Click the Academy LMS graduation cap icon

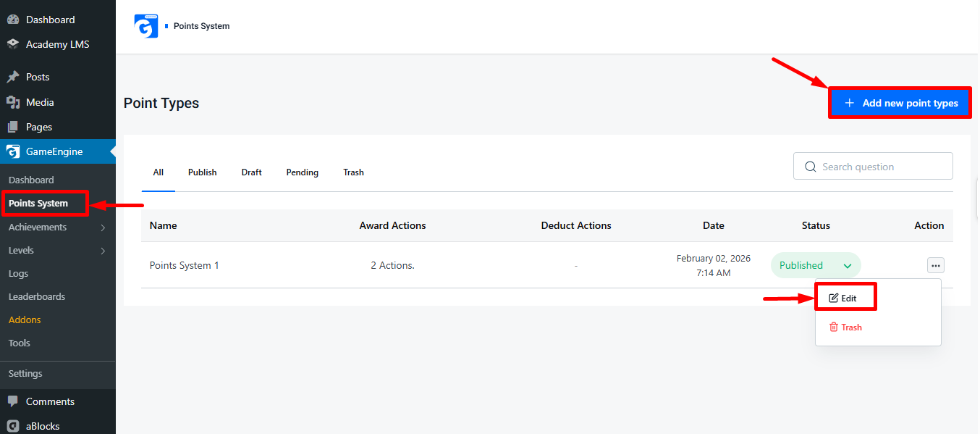point(13,44)
